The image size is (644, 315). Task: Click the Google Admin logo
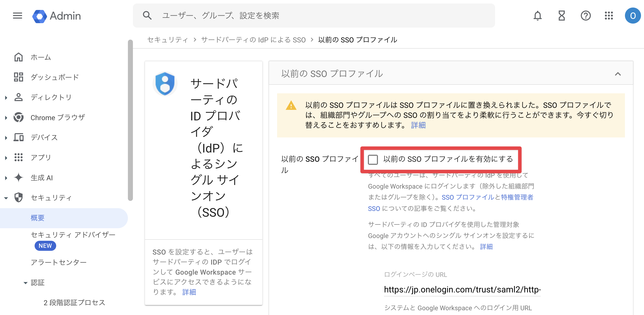click(57, 16)
